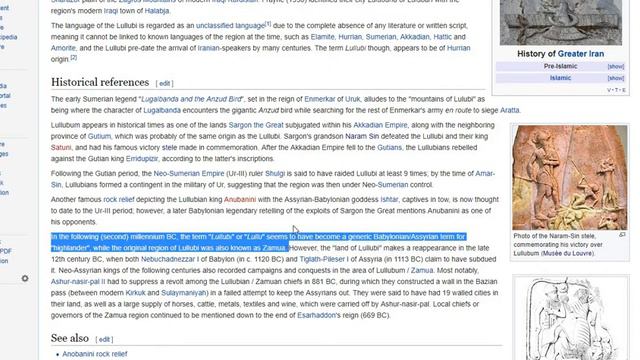Open the Aratta link
The width and height of the screenshot is (640, 360).
510,110
